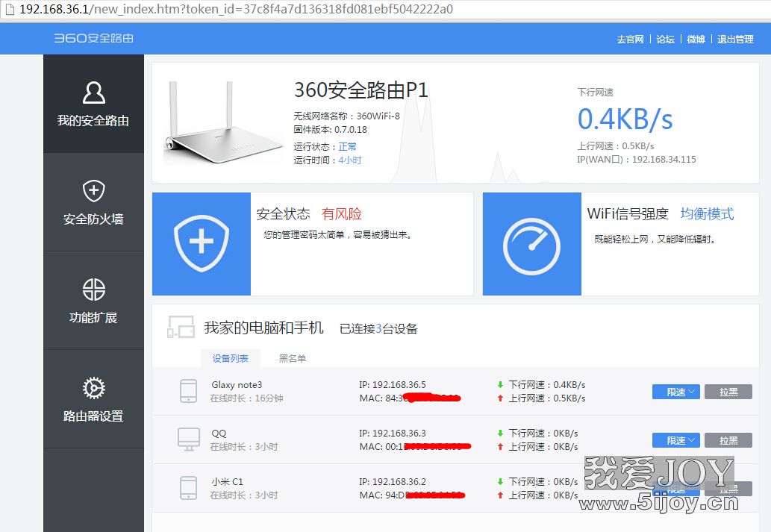Click the IP(WAN口)：192.168.34.115 text

coord(636,160)
